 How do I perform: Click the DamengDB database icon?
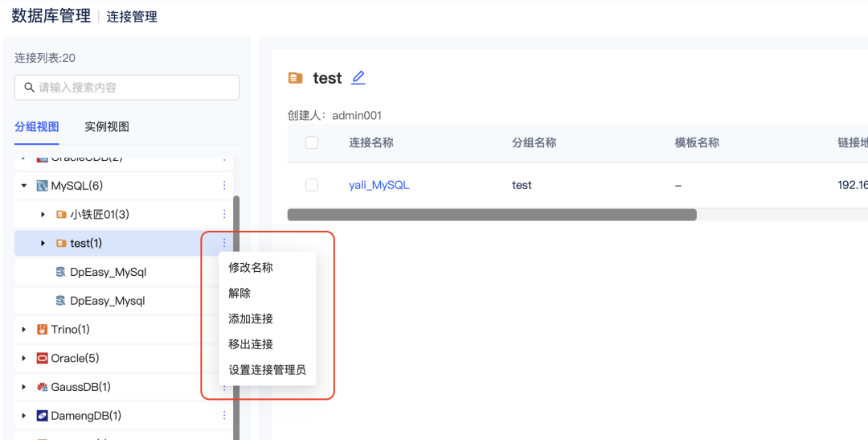click(x=42, y=416)
